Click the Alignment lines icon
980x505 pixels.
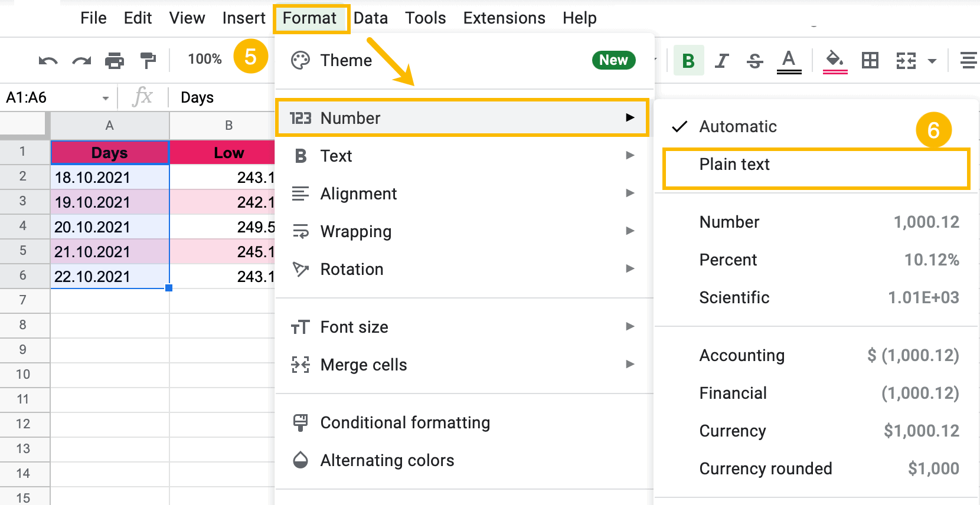[x=300, y=194]
